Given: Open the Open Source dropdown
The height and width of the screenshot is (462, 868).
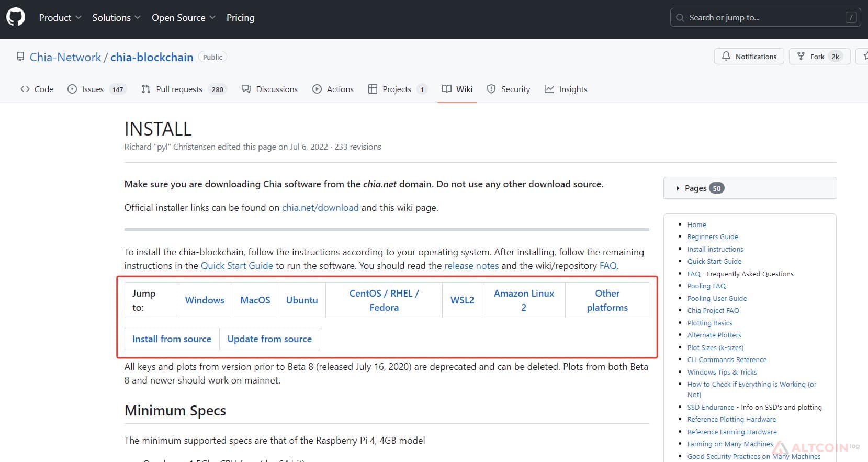Looking at the screenshot, I should coord(184,17).
